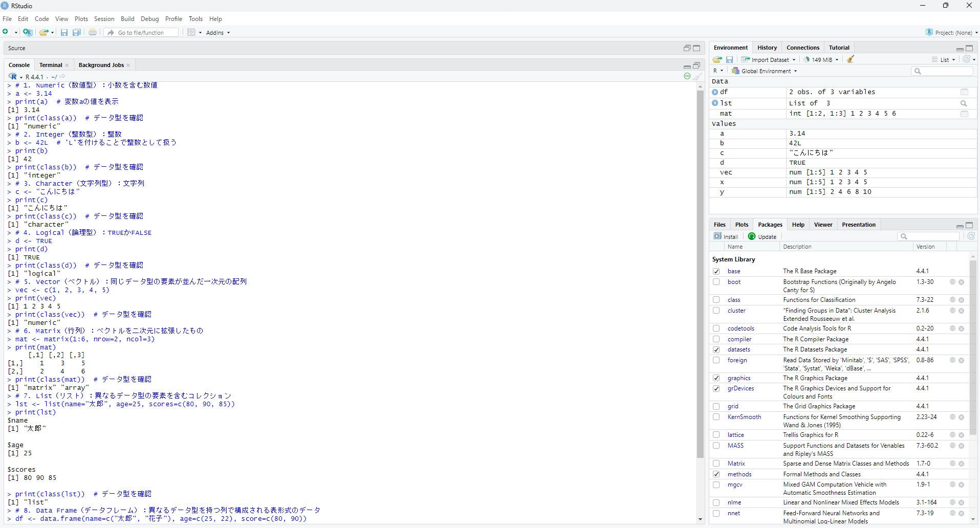Viewport: 980px width, 528px height.
Task: Click the Open file folder icon
Action: pos(44,32)
